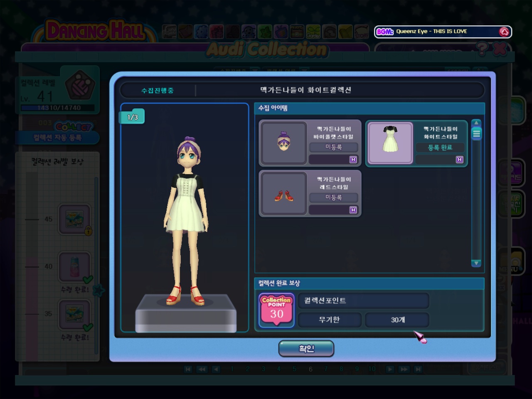Viewport: 532px width, 399px height.
Task: Close Audi Collection window with X icon
Action: point(500,49)
